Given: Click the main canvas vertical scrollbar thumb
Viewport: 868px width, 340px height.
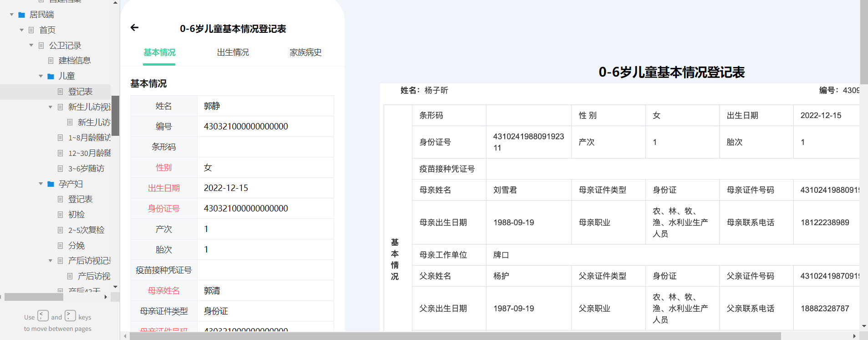Looking at the screenshot, I should tap(864, 42).
